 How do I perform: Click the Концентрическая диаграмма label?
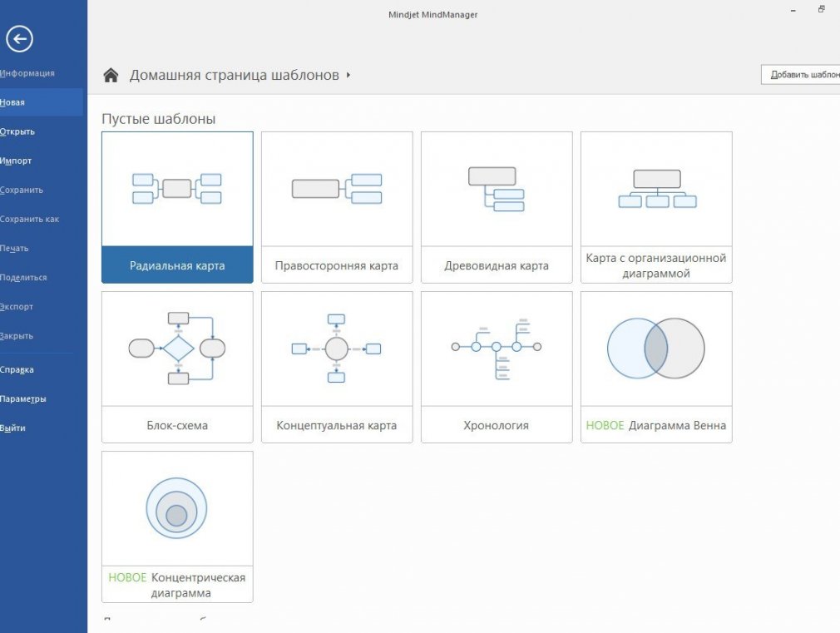pyautogui.click(x=198, y=585)
